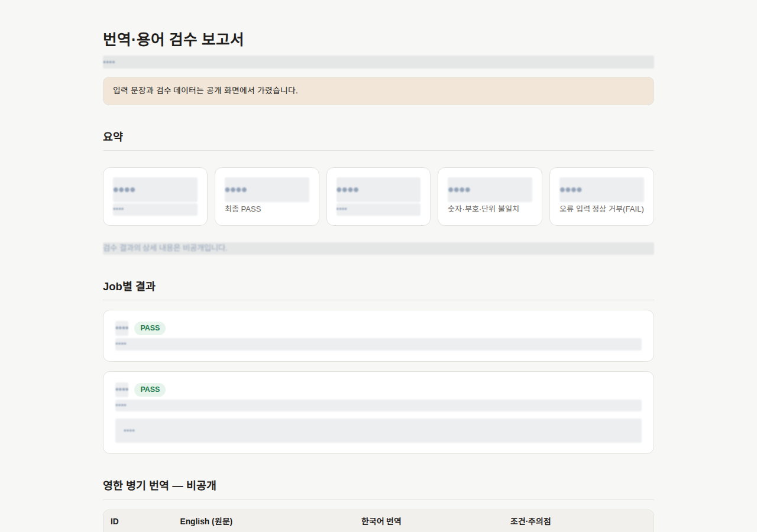Click the 조건·주의점 column header
The height and width of the screenshot is (532, 757).
point(530,521)
